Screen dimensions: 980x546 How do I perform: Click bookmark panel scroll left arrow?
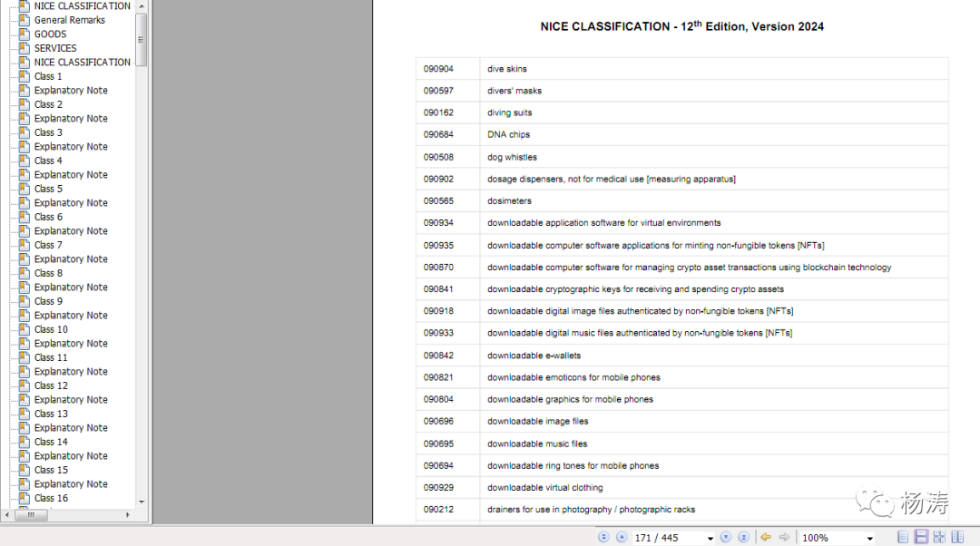coord(7,515)
